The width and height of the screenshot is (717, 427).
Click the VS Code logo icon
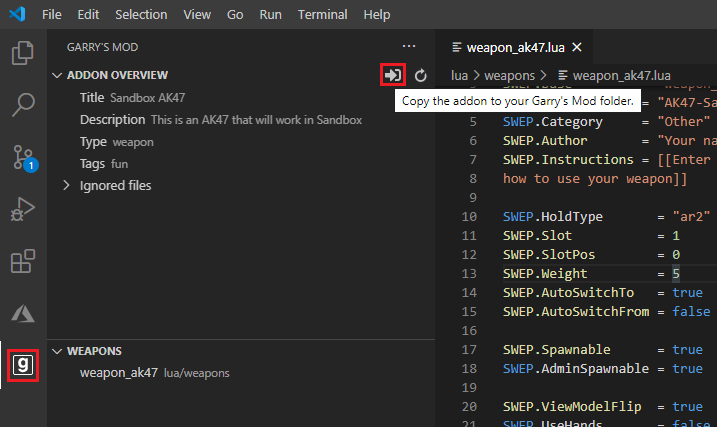coord(17,14)
